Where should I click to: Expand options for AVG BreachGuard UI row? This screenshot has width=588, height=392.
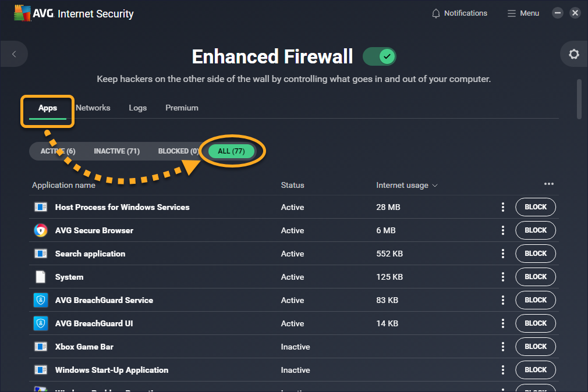pyautogui.click(x=503, y=323)
